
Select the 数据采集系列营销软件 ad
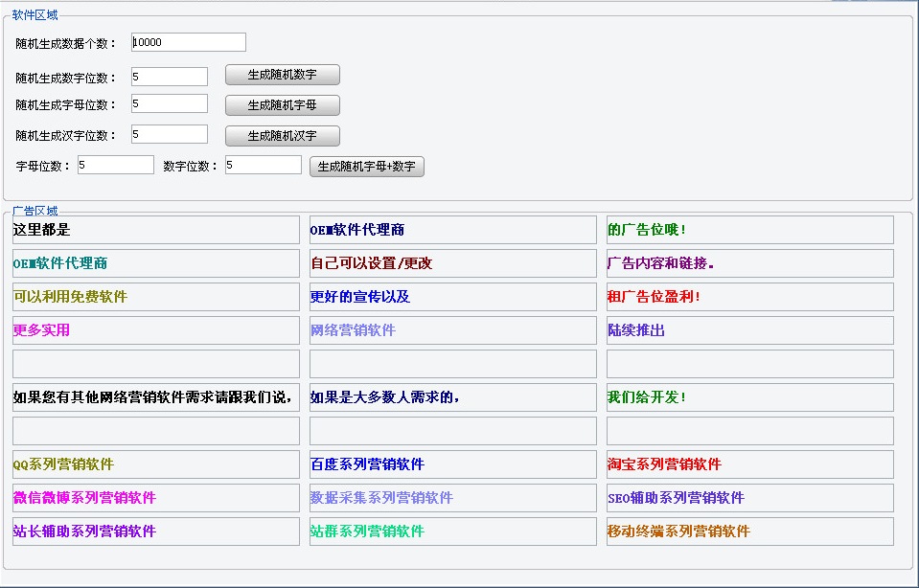coord(381,498)
